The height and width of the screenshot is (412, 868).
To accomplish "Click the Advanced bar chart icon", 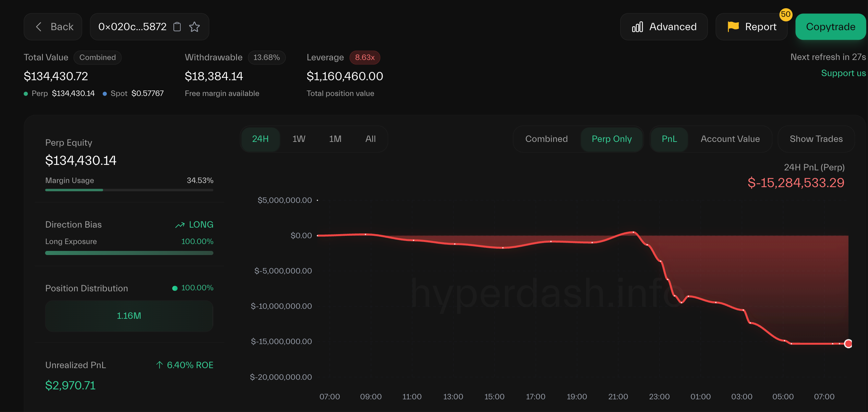I will 637,27.
